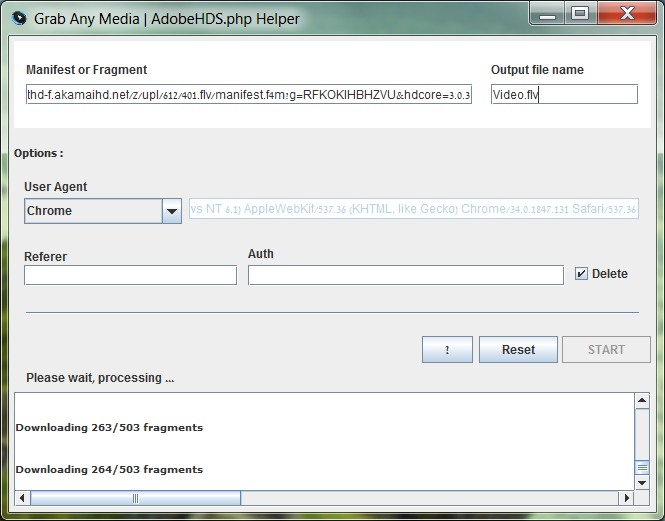Click the Reset button
This screenshot has height=521, width=665.
(x=518, y=350)
